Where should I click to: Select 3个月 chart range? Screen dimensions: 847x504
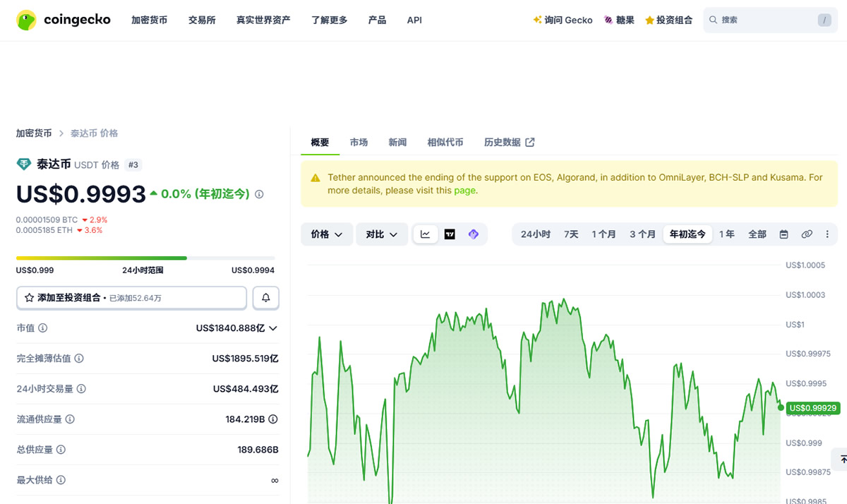click(642, 234)
